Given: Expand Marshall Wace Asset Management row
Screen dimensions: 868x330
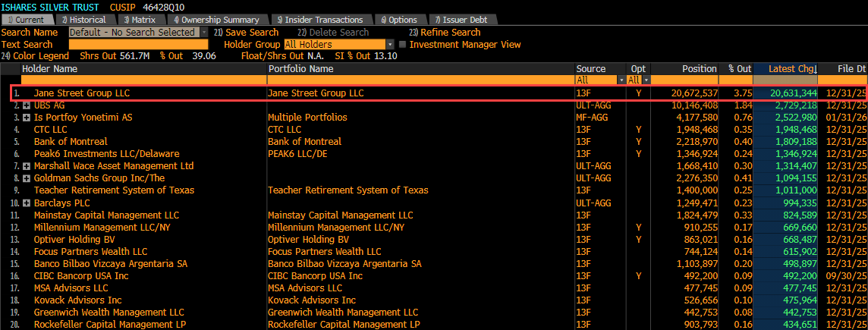Looking at the screenshot, I should 26,166.
